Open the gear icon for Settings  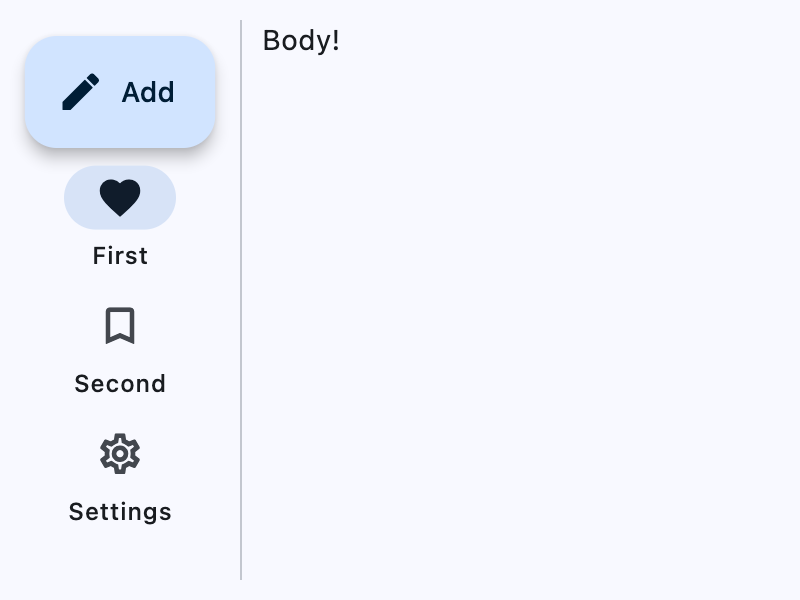click(x=120, y=454)
